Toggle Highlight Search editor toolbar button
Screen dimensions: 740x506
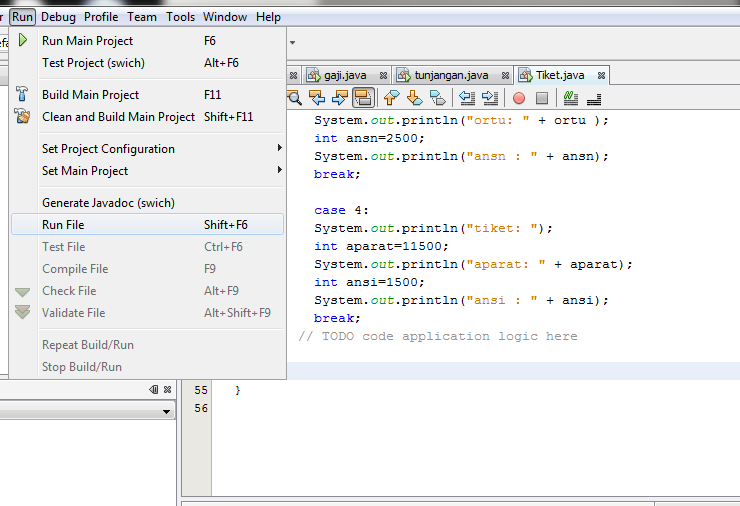[x=363, y=98]
